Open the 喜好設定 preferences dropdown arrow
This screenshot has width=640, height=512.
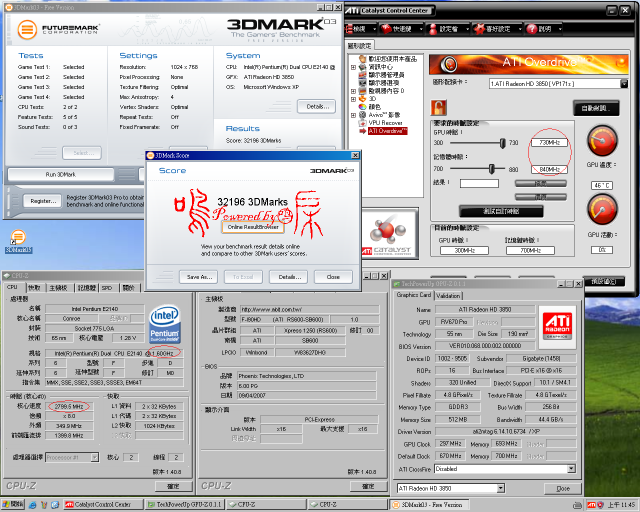point(520,29)
